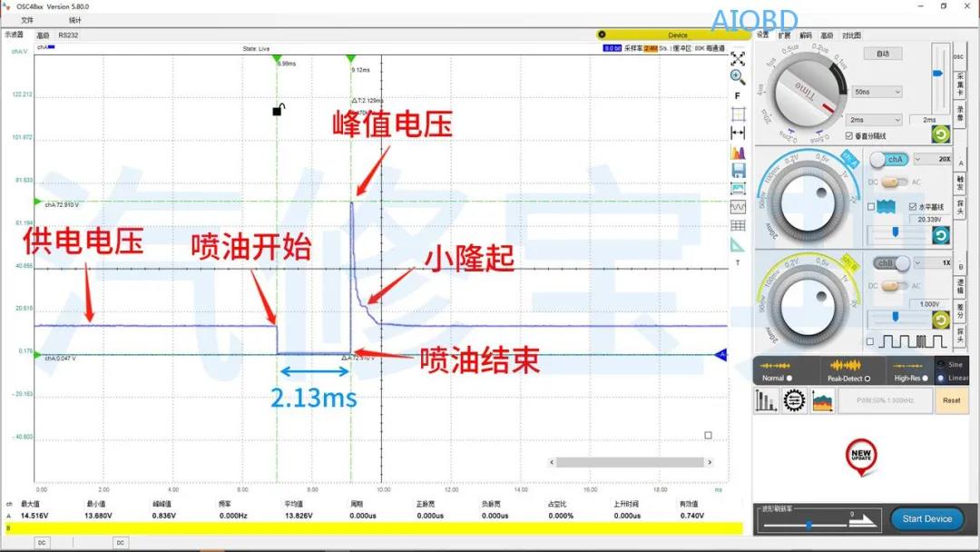Select the zoom magnifier tool
Image resolution: width=980 pixels, height=552 pixels.
click(738, 76)
